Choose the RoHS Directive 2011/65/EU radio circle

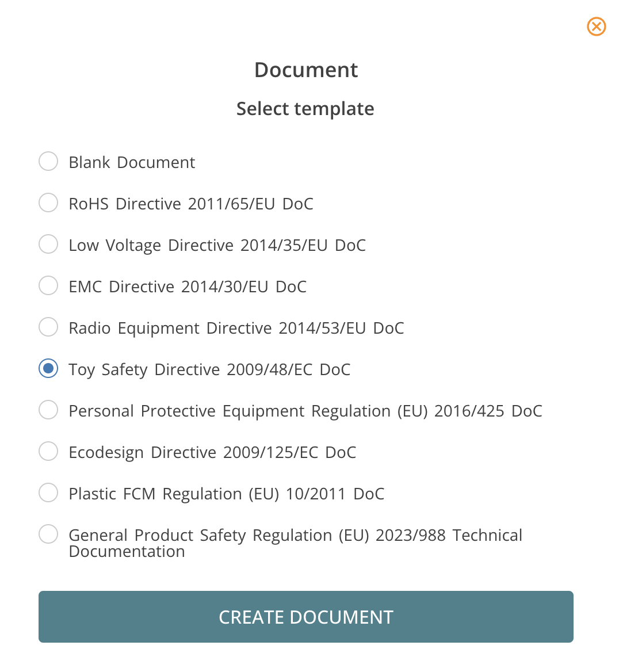click(48, 203)
